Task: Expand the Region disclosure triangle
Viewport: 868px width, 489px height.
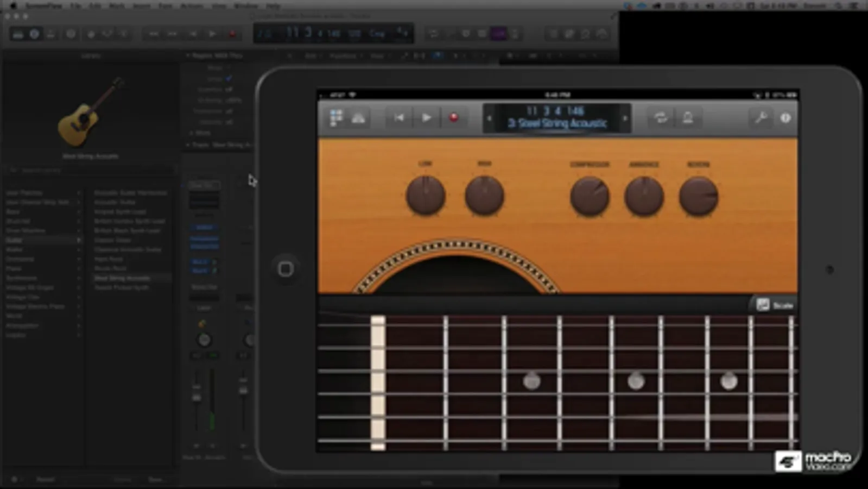Action: 188,55
